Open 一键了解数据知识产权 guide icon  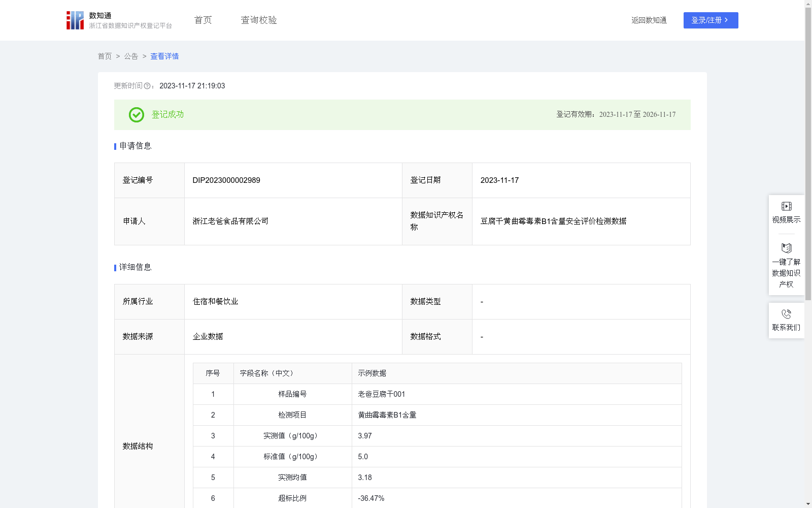[x=786, y=248]
